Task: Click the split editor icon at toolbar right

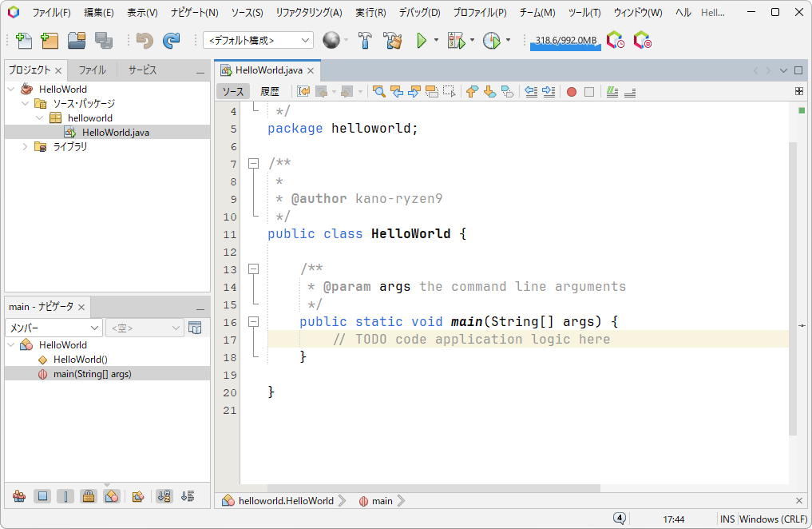Action: click(x=799, y=91)
